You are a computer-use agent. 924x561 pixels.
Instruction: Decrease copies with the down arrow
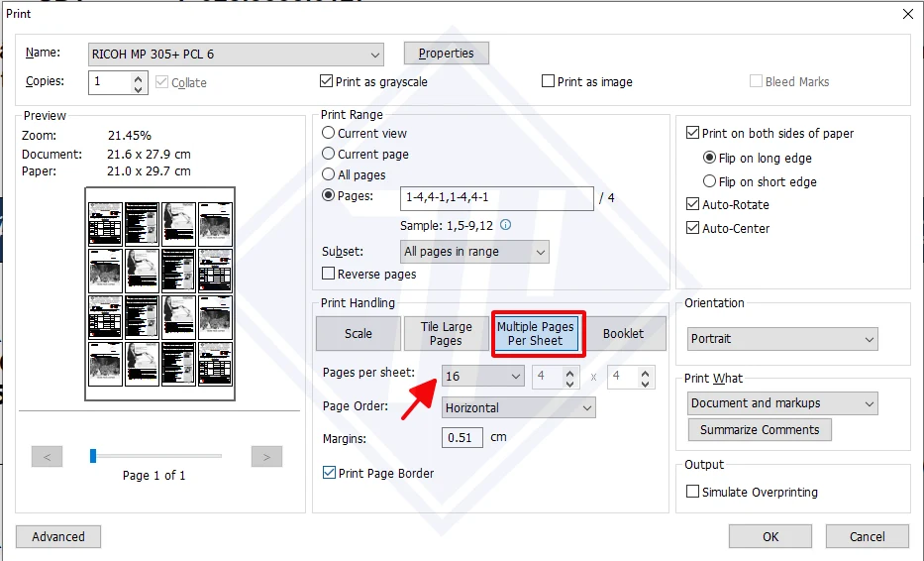(x=138, y=89)
